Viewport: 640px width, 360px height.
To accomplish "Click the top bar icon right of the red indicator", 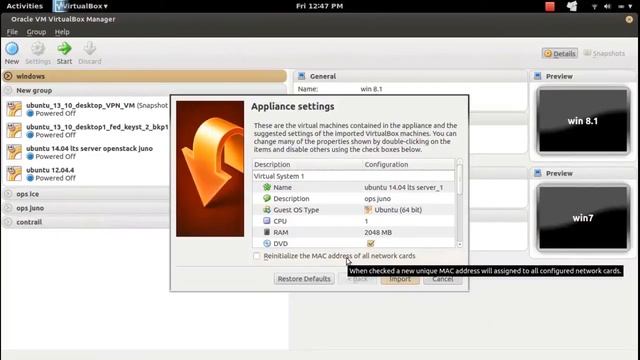I will point(572,6).
